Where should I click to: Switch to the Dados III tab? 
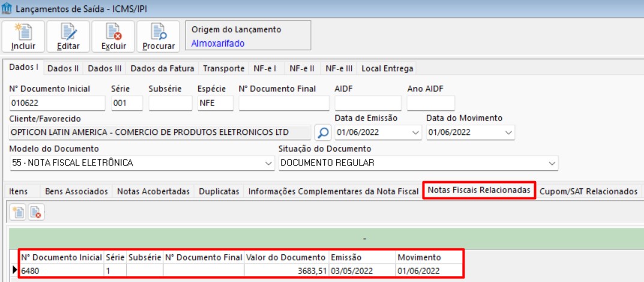point(104,68)
